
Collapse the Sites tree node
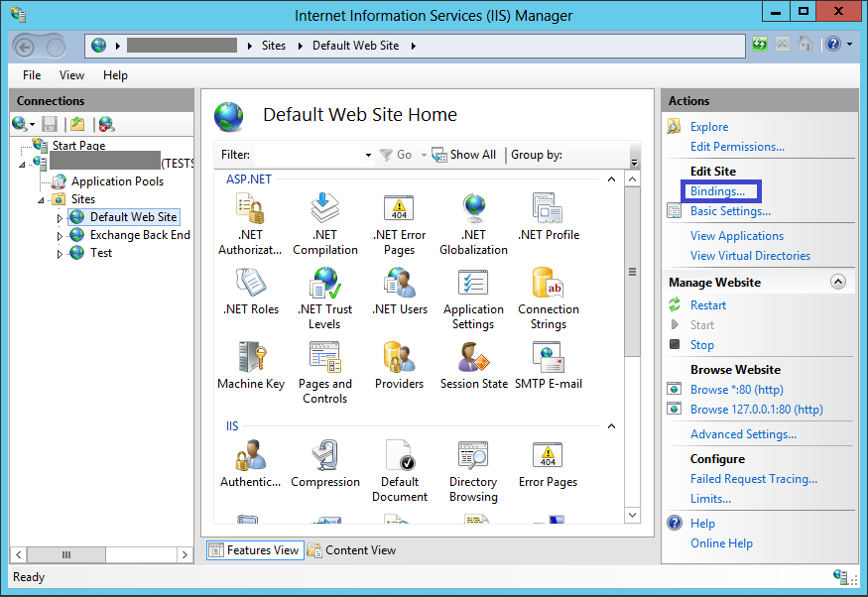(x=41, y=200)
